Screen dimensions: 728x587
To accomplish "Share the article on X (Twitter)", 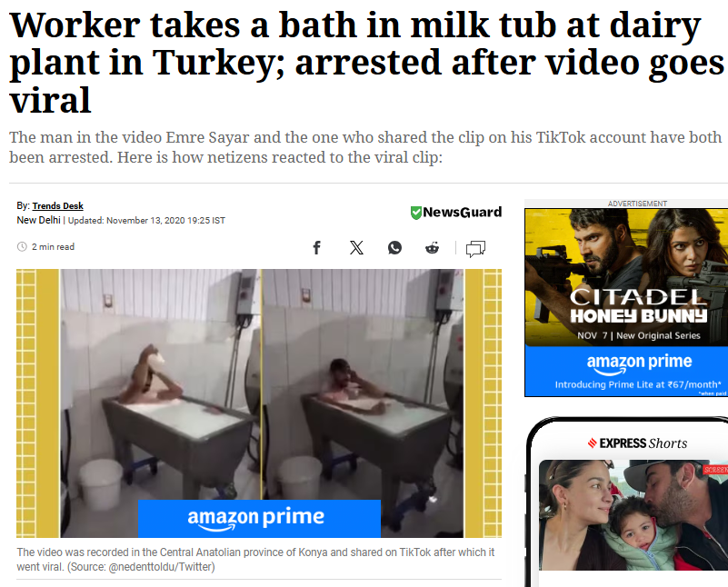I will [356, 247].
